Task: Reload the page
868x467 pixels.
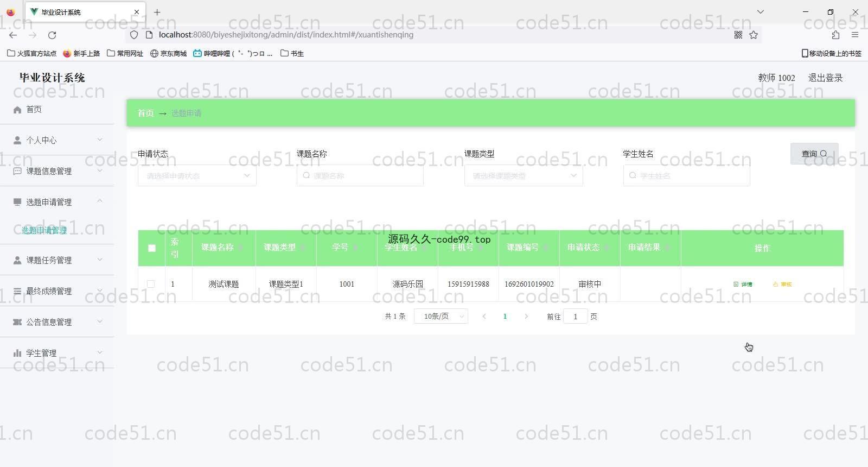Action: [52, 35]
